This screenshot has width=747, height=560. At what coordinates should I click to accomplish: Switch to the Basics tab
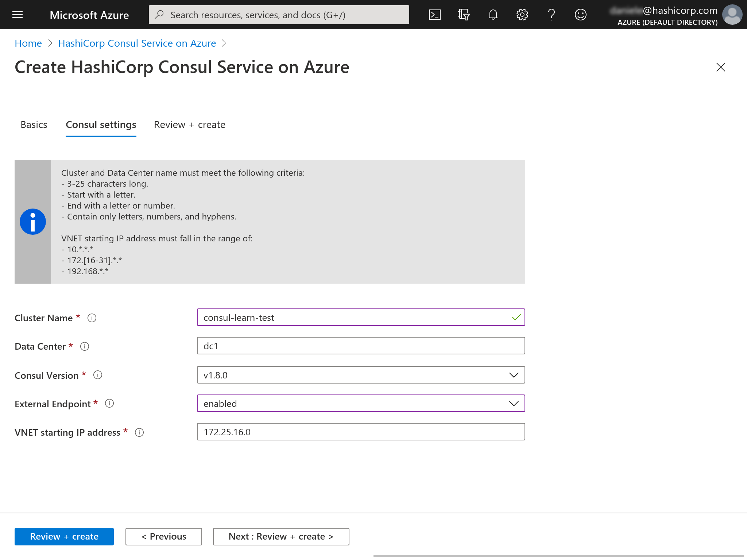pyautogui.click(x=34, y=125)
